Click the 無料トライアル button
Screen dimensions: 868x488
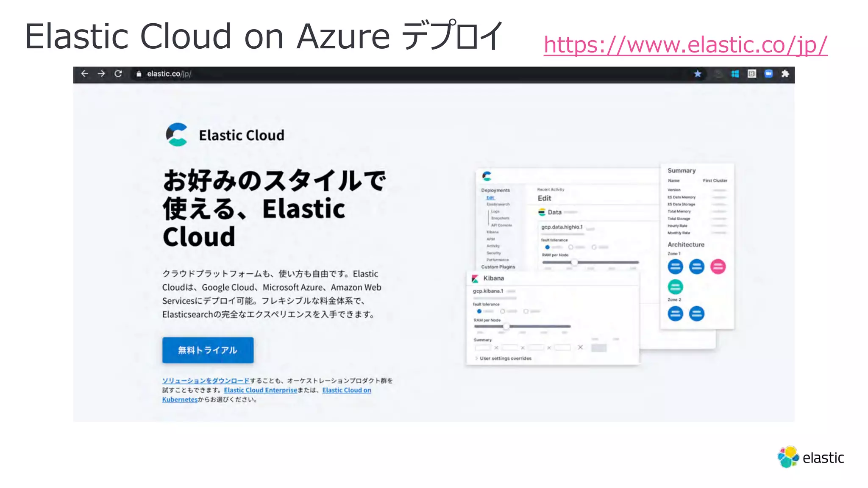(208, 350)
